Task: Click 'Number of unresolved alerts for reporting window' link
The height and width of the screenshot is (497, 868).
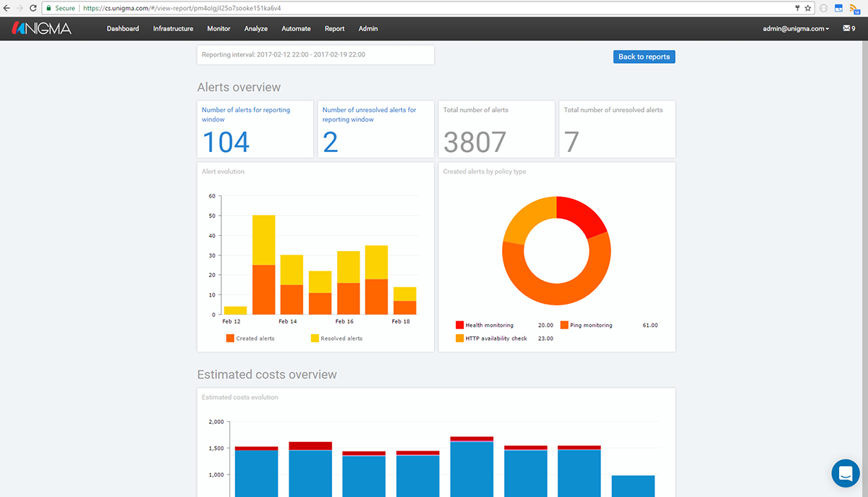Action: (x=370, y=114)
